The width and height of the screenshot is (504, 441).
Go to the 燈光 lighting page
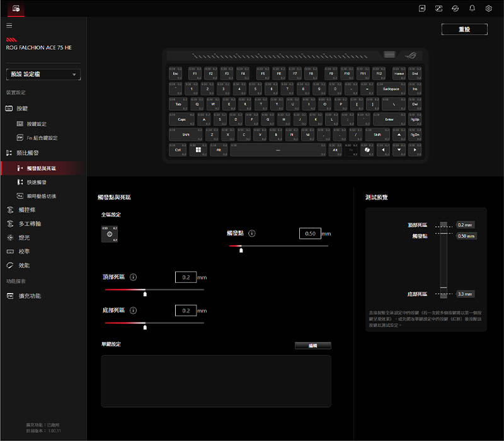[24, 238]
